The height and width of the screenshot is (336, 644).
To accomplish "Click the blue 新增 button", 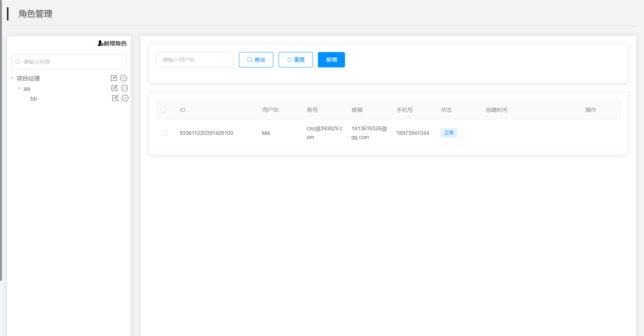I will pyautogui.click(x=331, y=60).
